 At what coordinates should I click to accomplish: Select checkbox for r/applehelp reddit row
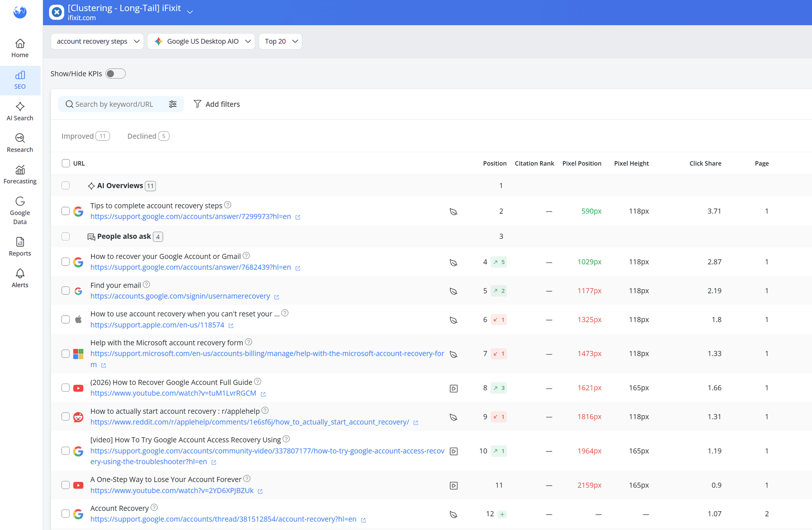pos(65,416)
